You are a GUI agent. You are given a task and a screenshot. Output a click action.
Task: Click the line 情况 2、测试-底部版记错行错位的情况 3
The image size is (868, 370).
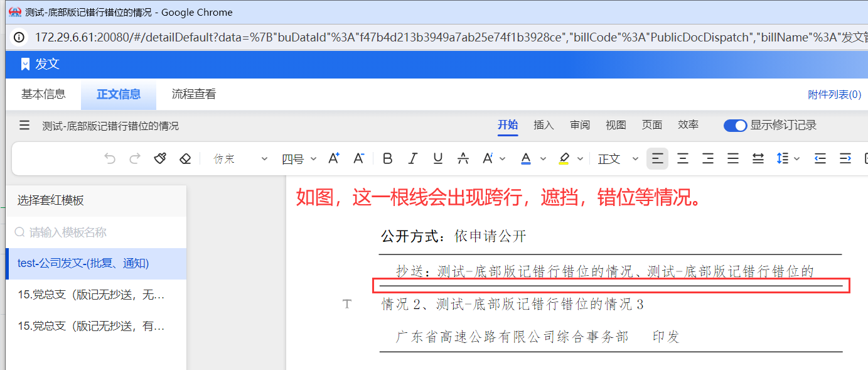click(x=513, y=305)
